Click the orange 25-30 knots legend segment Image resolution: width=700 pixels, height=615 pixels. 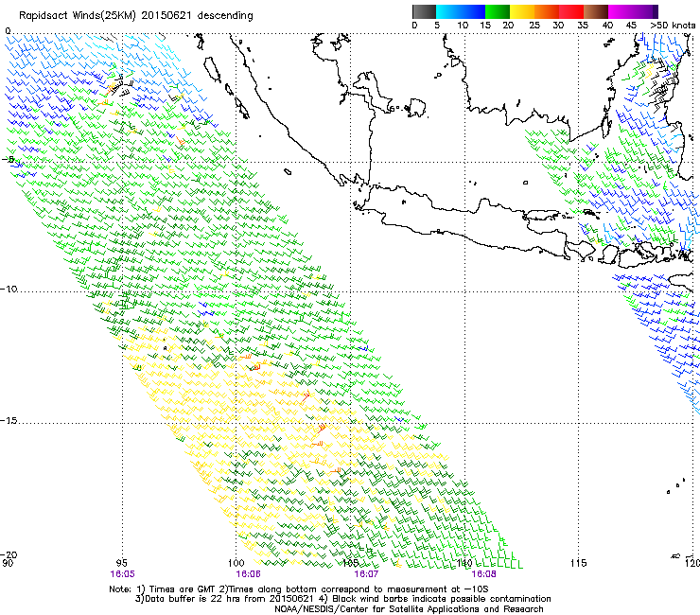(x=547, y=11)
